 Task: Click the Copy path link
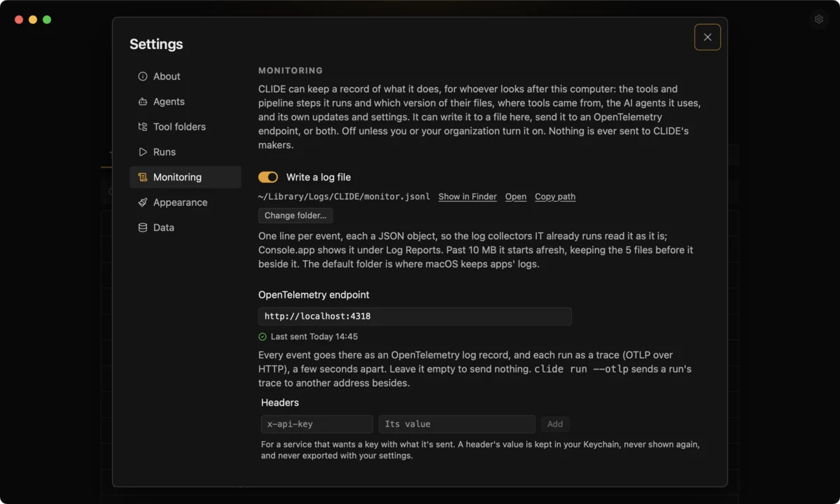point(555,197)
